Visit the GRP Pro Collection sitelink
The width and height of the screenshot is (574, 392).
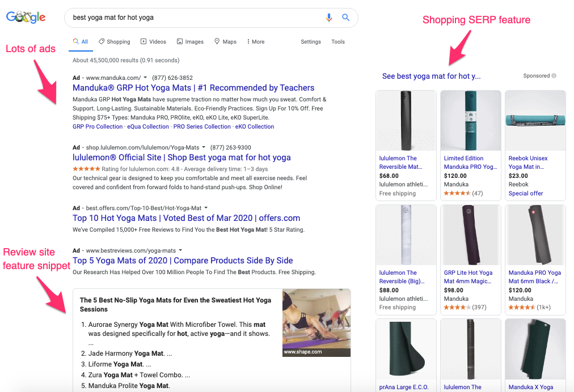[98, 126]
